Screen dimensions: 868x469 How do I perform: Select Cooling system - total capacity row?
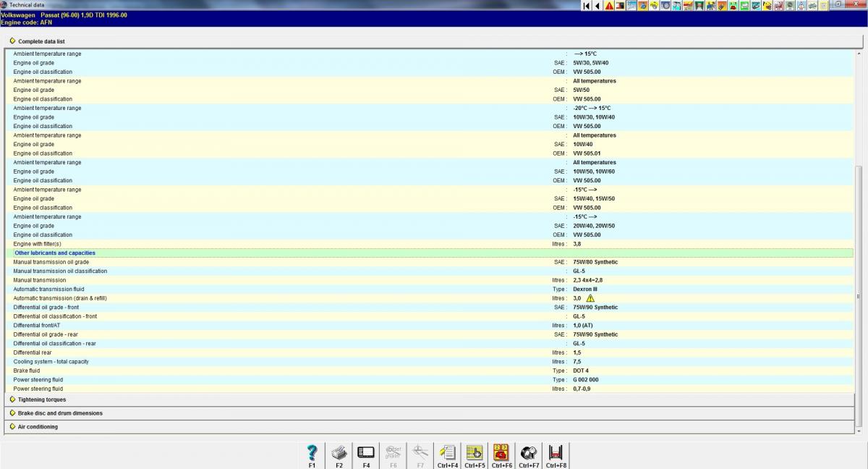click(x=429, y=362)
